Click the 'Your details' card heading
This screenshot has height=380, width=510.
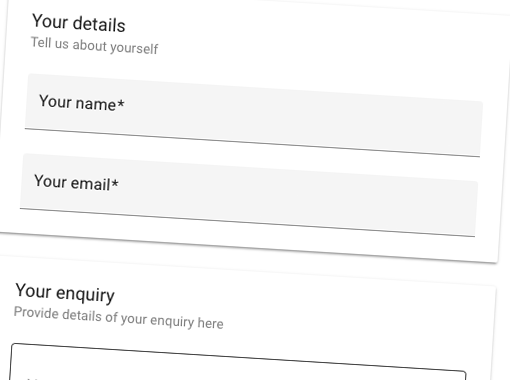[79, 23]
